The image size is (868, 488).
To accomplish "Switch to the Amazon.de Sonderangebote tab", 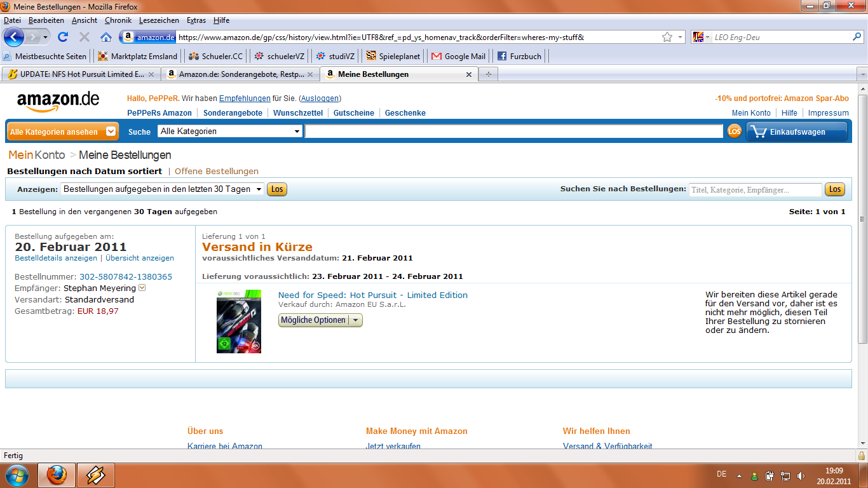I will coord(240,74).
